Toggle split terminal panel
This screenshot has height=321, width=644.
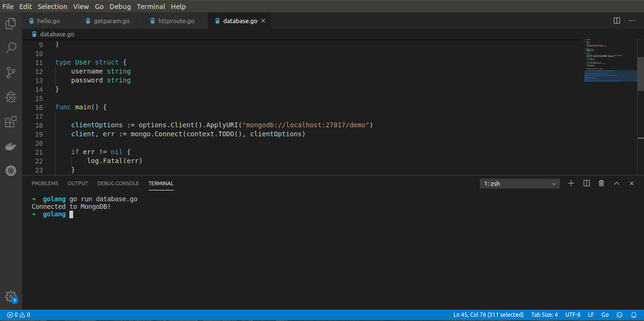586,183
